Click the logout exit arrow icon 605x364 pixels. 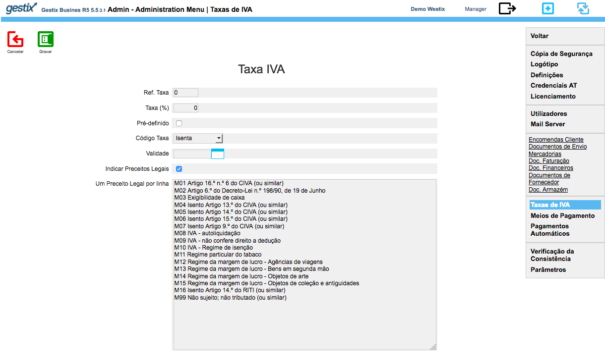coord(507,8)
